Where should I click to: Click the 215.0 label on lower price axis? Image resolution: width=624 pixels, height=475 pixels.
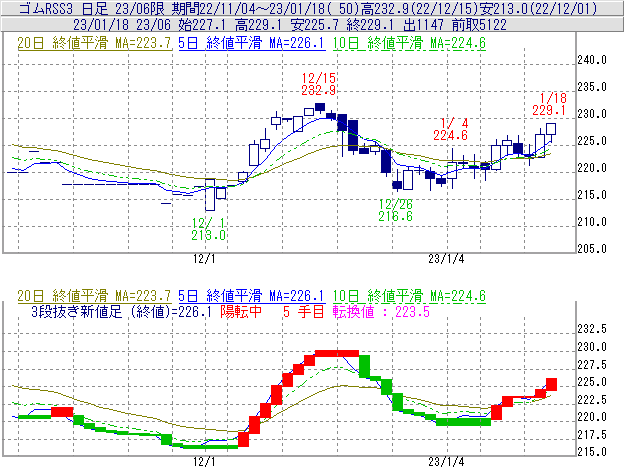592,452
